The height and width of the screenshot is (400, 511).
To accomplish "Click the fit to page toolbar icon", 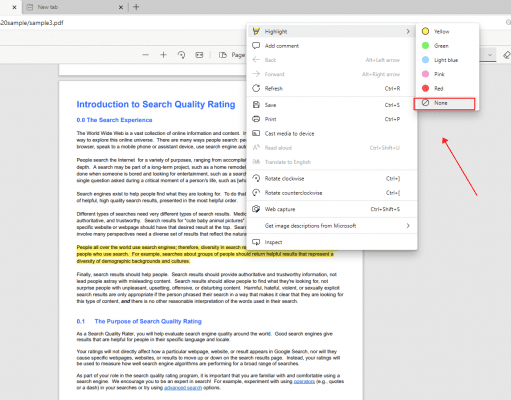I will click(199, 55).
